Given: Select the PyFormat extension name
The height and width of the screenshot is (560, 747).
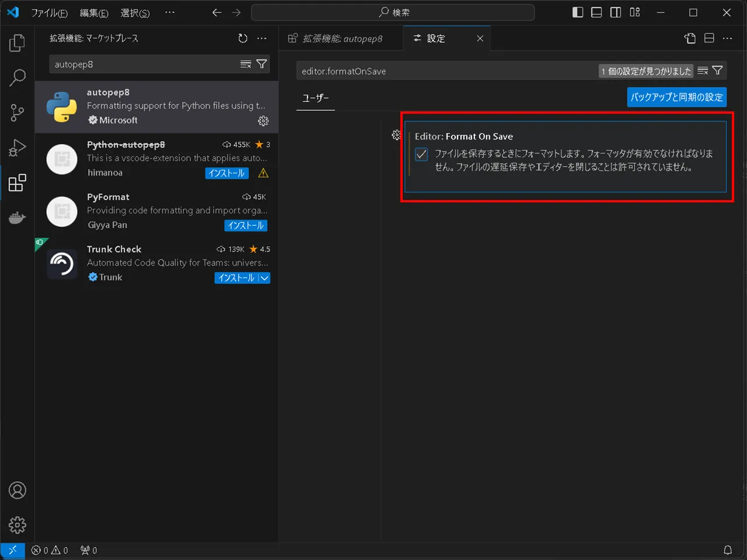Looking at the screenshot, I should click(108, 197).
